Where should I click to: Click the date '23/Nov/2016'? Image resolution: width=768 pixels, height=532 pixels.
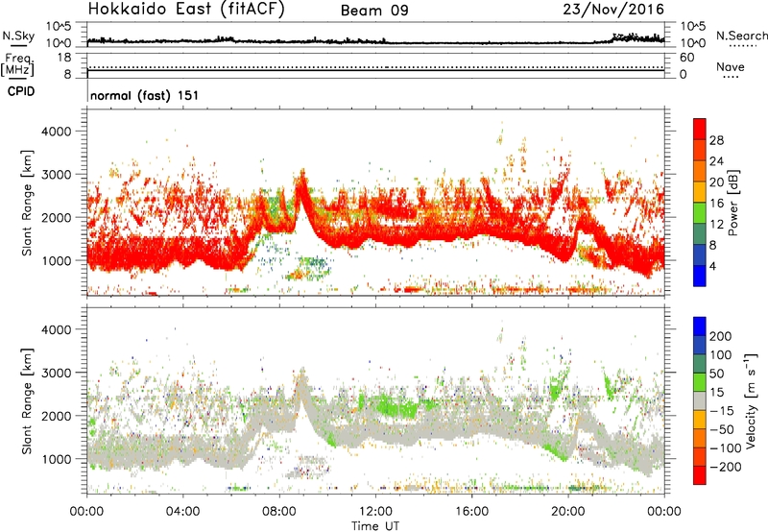point(613,10)
